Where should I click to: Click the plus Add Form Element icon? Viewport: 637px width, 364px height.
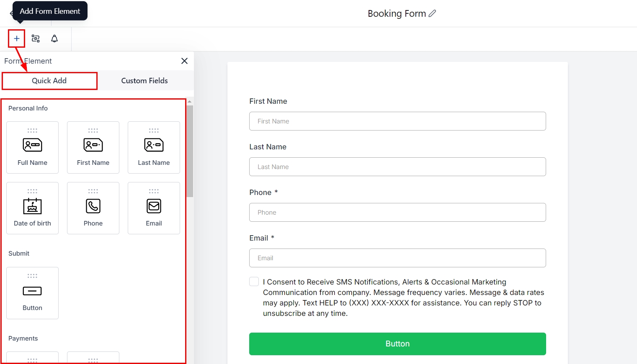[x=17, y=38]
